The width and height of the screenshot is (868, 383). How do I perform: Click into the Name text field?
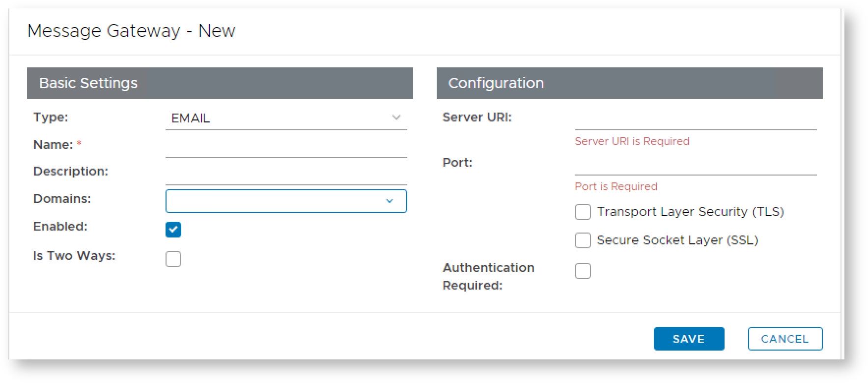(286, 147)
